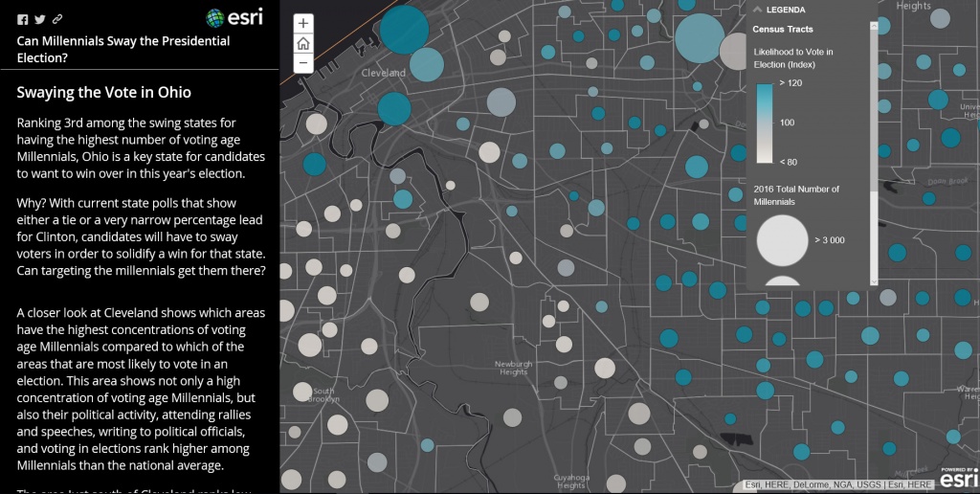Click the paragraph starting 'A closer look at Cleveland'
The width and height of the screenshot is (980, 494).
[x=141, y=389]
